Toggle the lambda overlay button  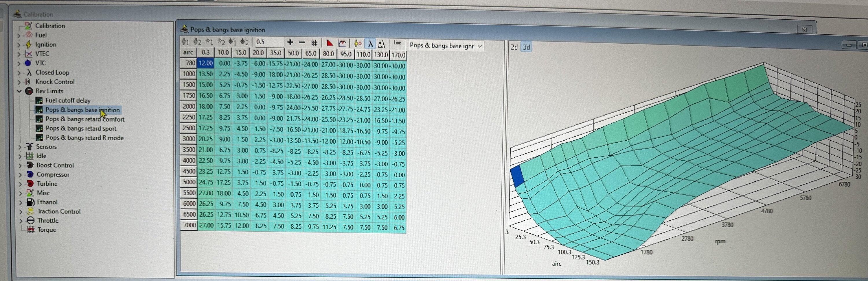coord(370,44)
